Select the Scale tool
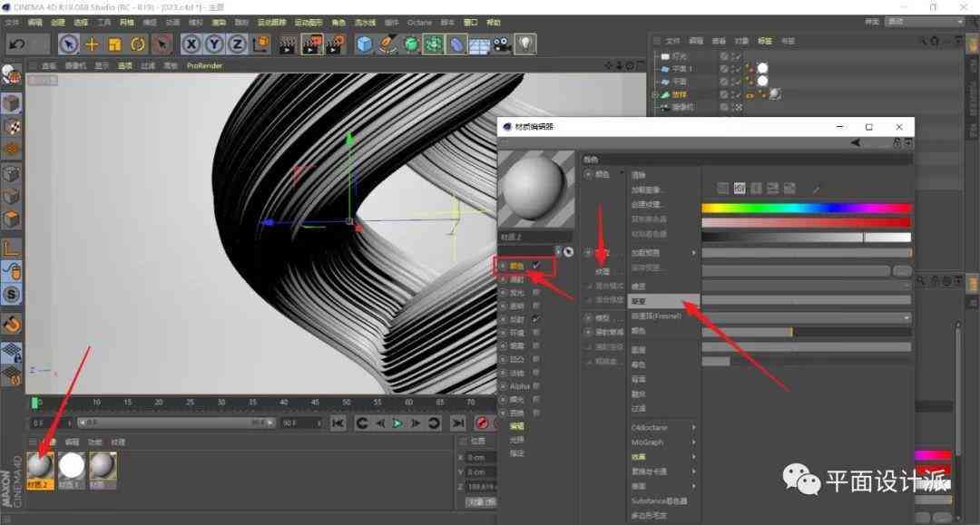 pos(114,44)
